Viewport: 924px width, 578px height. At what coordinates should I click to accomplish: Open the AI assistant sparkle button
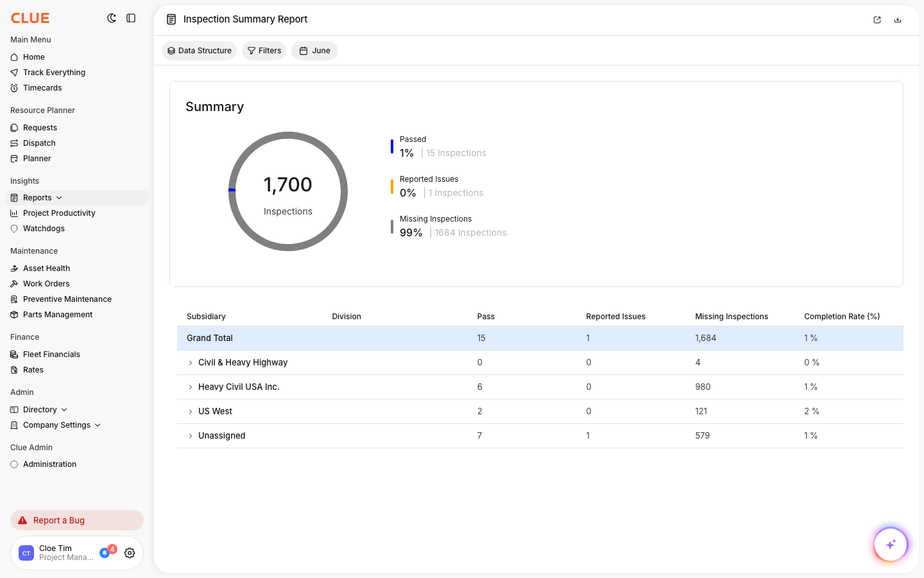891,545
